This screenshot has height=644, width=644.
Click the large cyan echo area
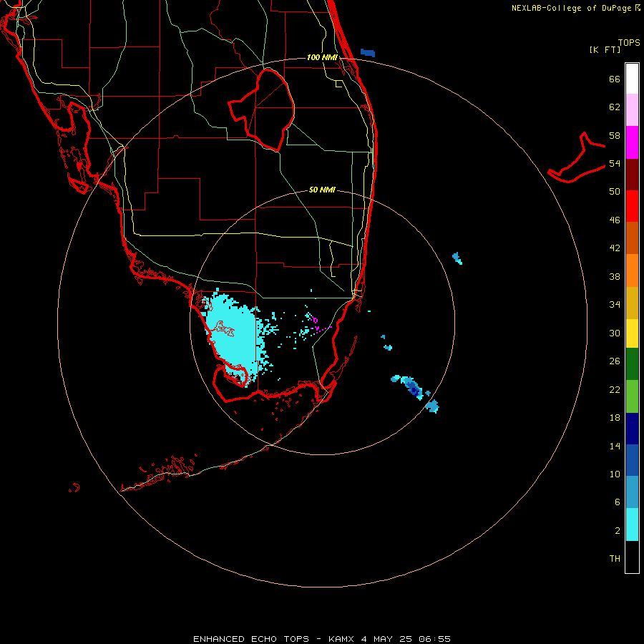click(238, 337)
